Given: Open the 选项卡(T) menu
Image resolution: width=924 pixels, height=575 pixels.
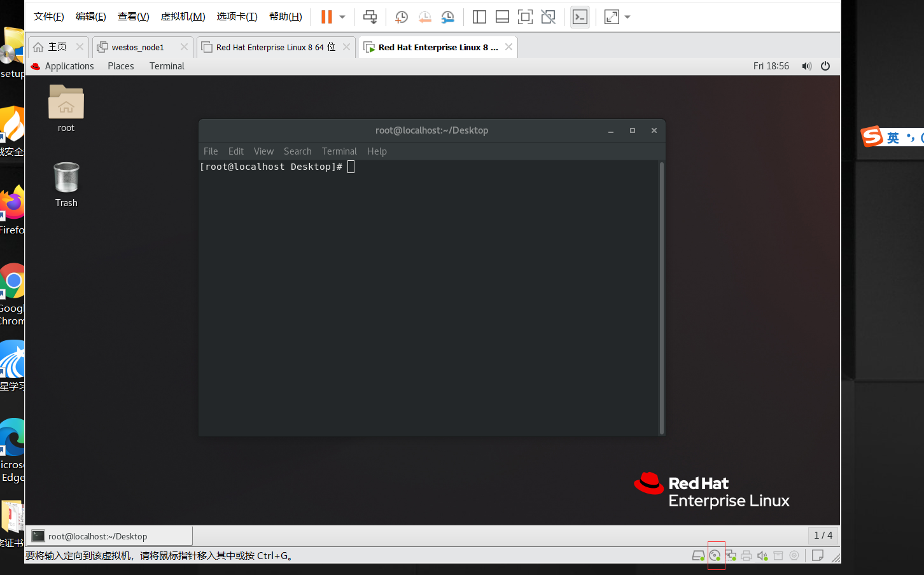Looking at the screenshot, I should click(237, 17).
